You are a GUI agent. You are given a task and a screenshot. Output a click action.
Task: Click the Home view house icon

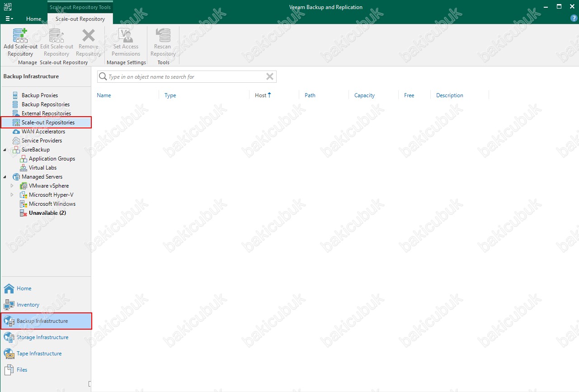pos(9,288)
